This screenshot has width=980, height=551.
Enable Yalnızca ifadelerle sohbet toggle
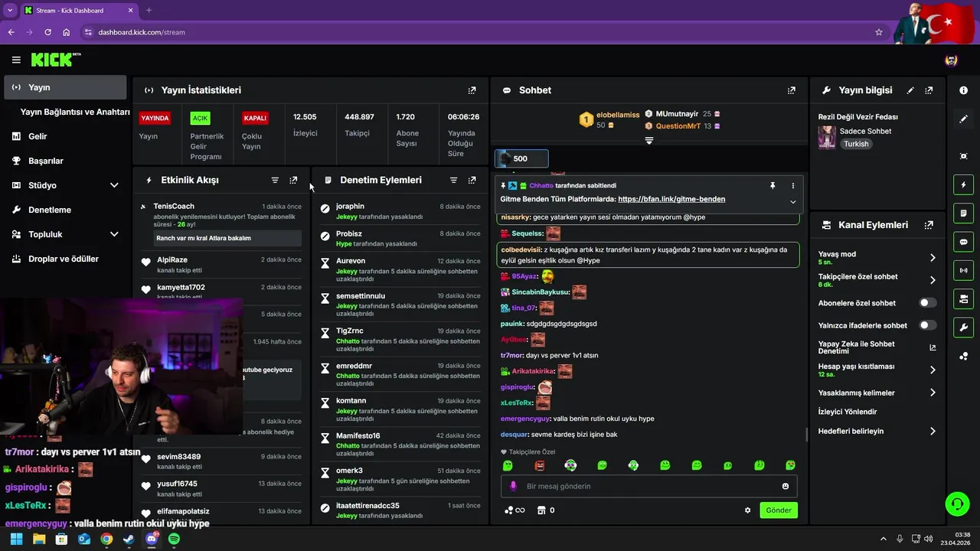pos(927,325)
